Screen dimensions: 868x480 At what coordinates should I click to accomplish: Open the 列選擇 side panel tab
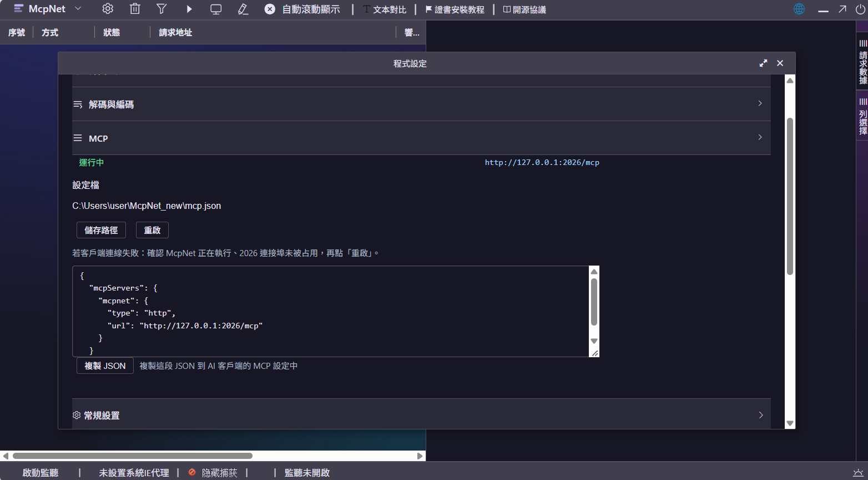[863, 117]
